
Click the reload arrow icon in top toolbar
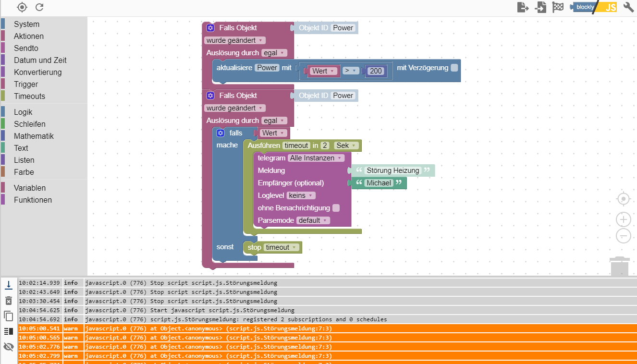(x=39, y=7)
